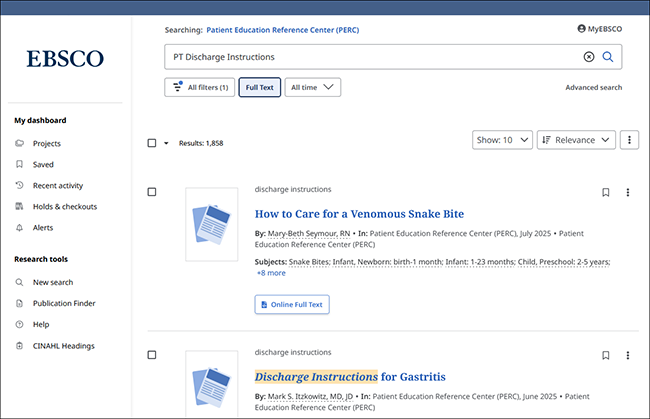650x419 pixels.
Task: Open the All filters (1) panel
Action: point(199,87)
